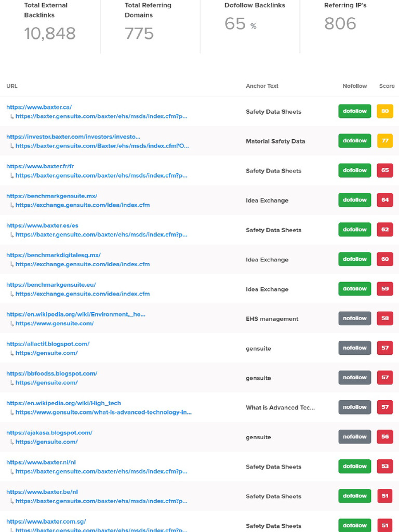This screenshot has height=532, width=399.
Task: Click the red score 60 badge
Action: tap(385, 259)
